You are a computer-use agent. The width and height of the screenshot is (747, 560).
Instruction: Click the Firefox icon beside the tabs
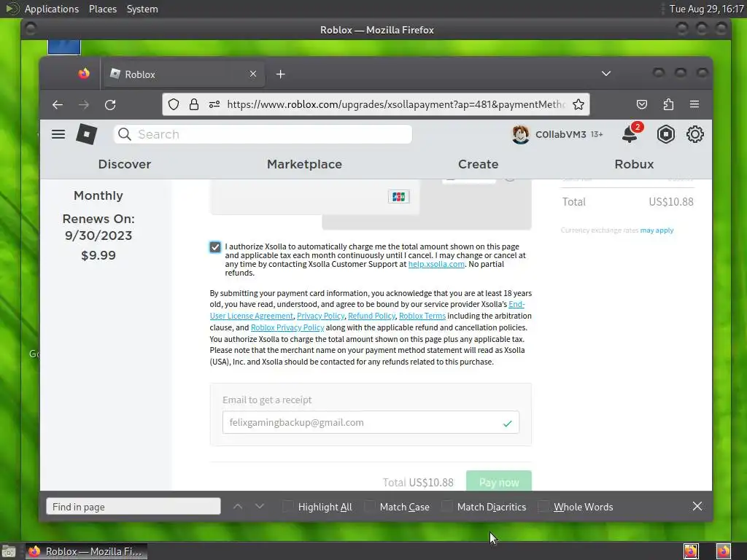(x=84, y=74)
